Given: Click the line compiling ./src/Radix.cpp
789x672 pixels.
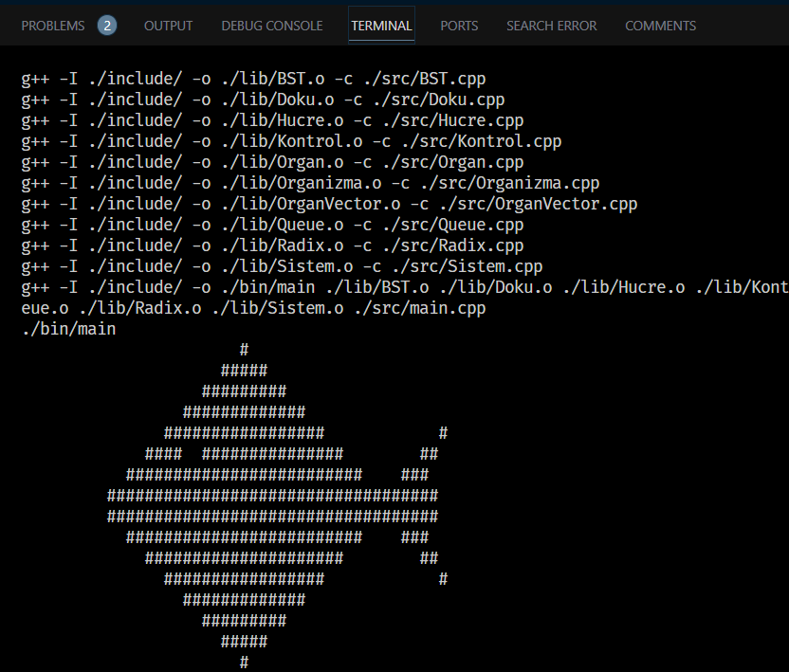Looking at the screenshot, I should coord(272,246).
